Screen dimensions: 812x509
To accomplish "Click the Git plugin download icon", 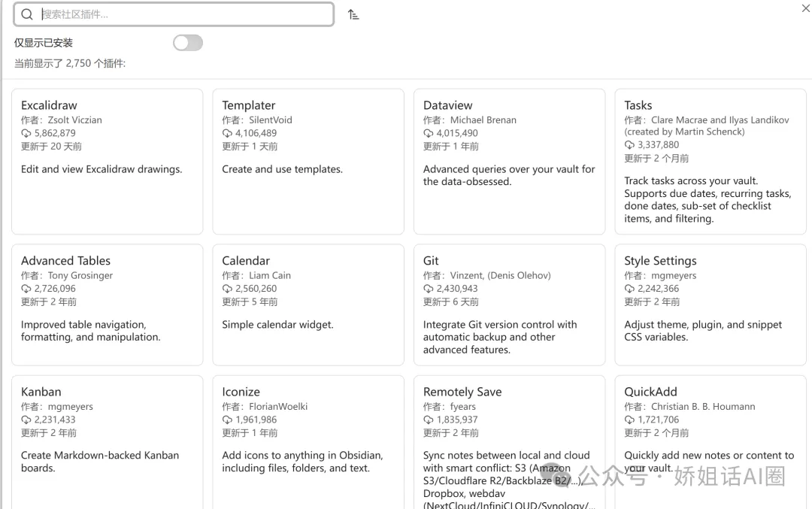I will [x=429, y=289].
